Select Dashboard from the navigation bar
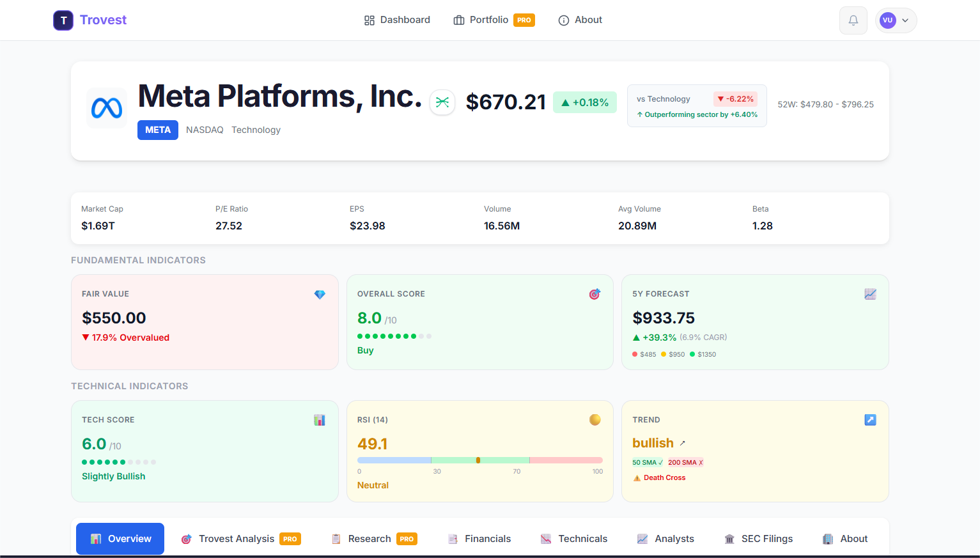Screen dimensions: 980x558 [396, 20]
